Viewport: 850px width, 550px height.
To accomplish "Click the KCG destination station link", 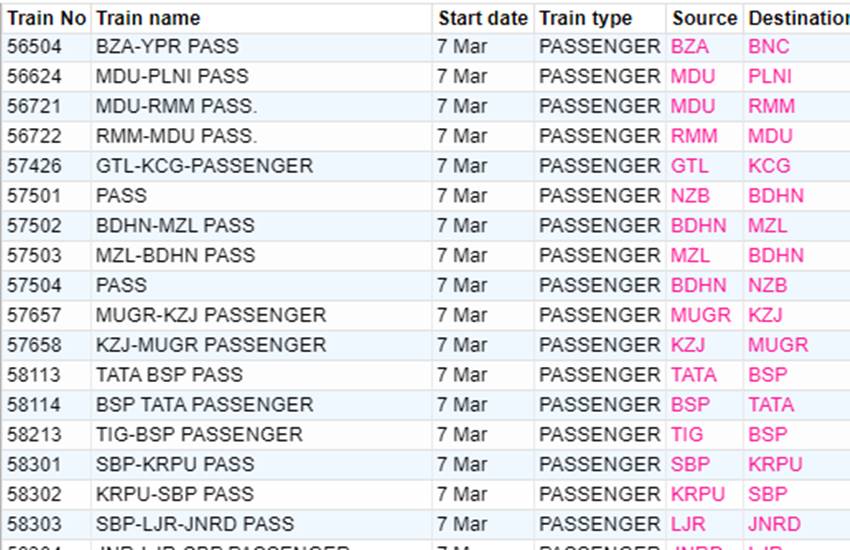I will [769, 166].
